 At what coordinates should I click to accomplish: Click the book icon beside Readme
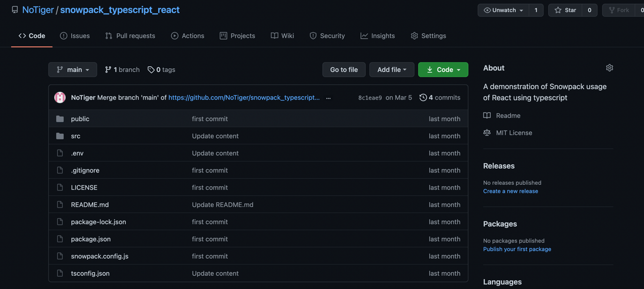487,116
